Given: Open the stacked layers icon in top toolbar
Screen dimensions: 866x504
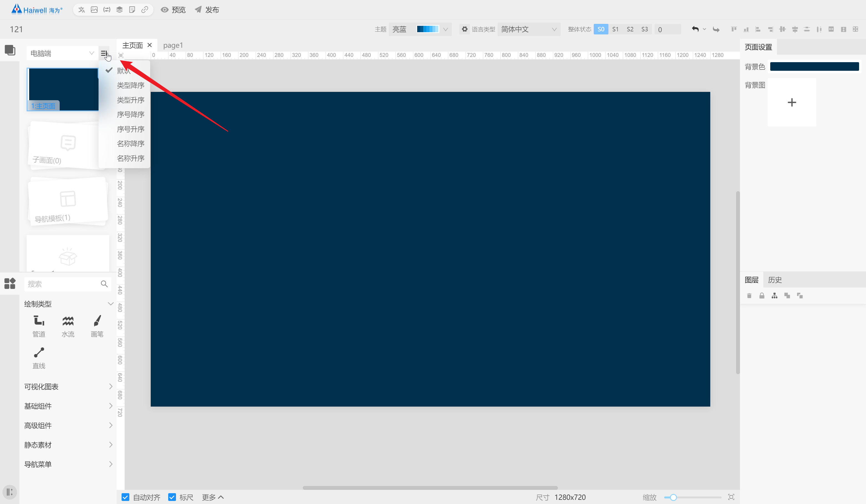Looking at the screenshot, I should point(120,10).
